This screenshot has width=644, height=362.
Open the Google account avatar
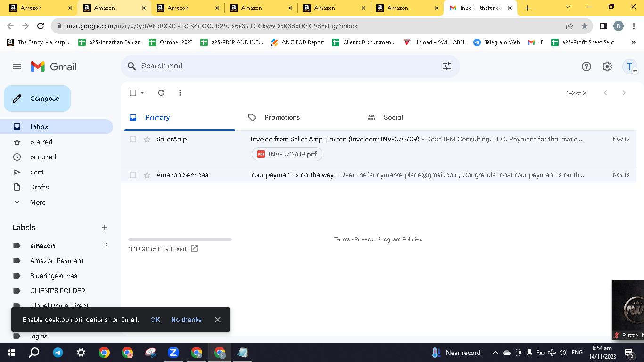[630, 66]
